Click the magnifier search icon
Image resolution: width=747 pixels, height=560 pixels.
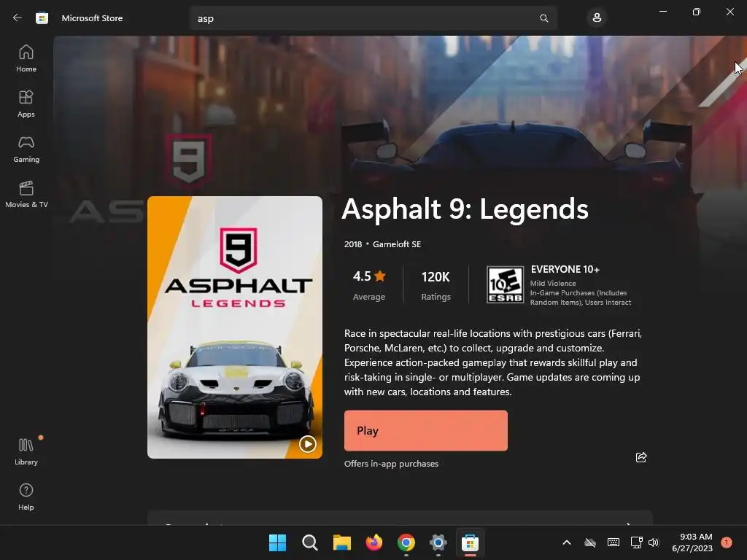click(x=543, y=18)
